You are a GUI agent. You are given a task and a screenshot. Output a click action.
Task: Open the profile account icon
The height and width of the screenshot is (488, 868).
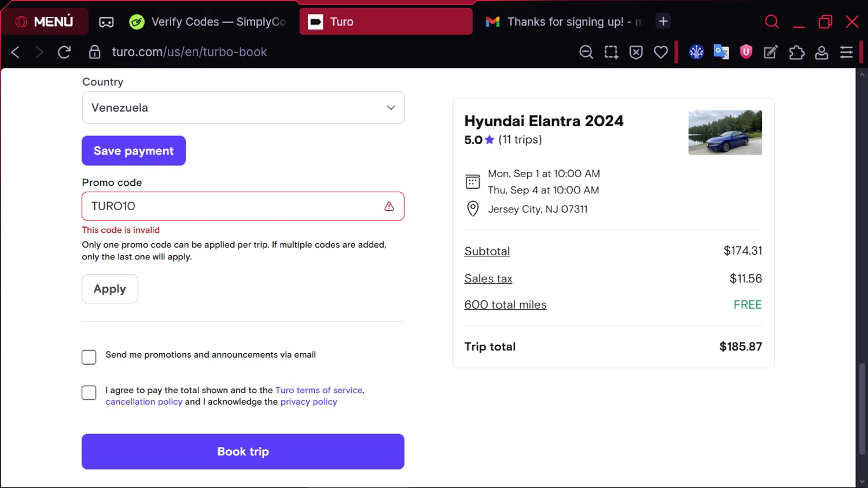point(821,52)
